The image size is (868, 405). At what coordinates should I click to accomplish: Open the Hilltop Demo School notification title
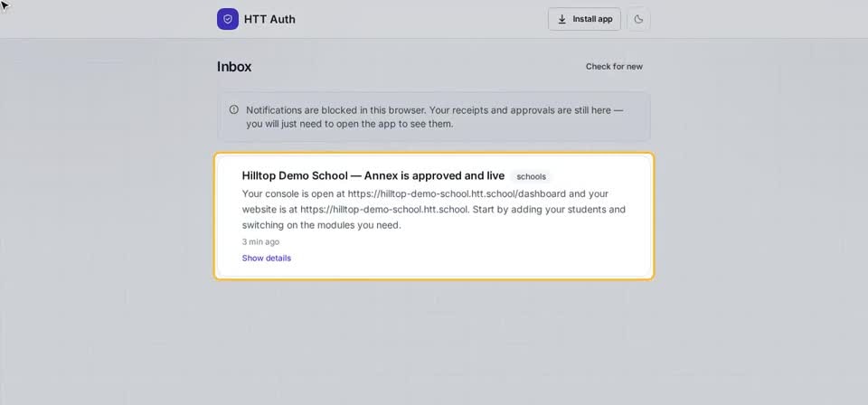373,176
